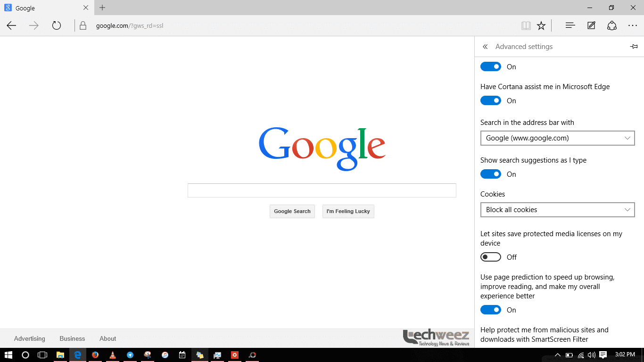Go back to the previous page
The height and width of the screenshot is (362, 644).
[11, 25]
